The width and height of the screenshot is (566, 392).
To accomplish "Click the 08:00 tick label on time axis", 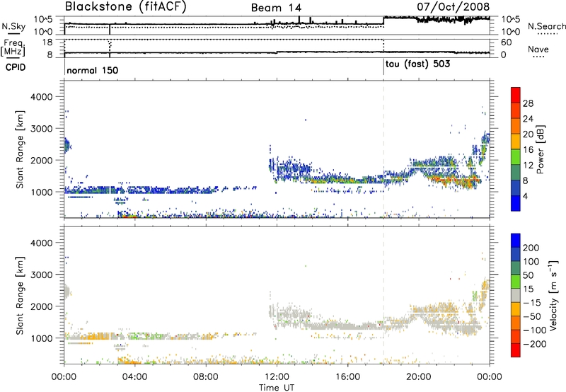I will point(206,377).
